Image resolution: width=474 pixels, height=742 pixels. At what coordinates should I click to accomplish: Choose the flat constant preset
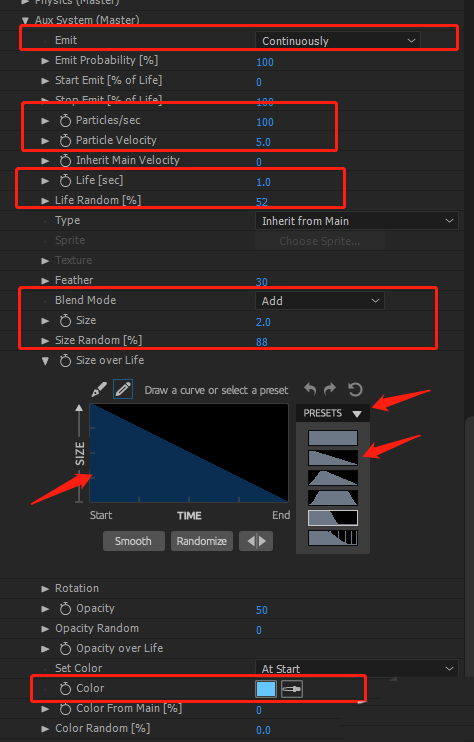coord(333,438)
